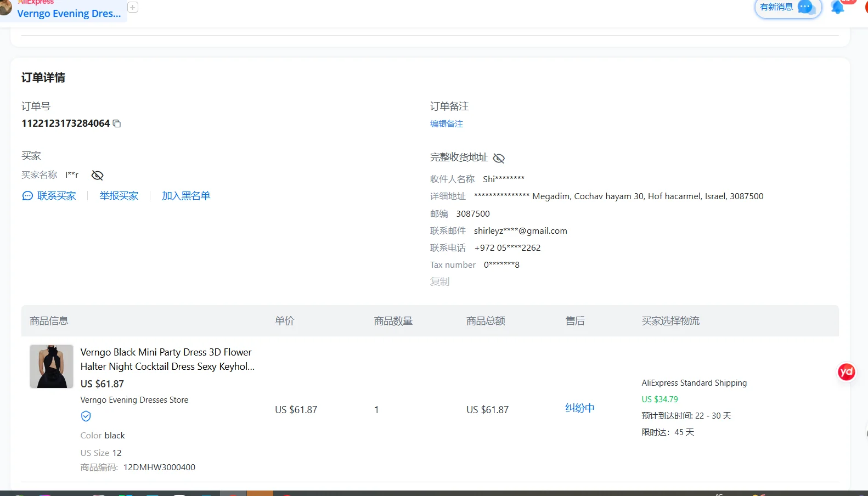Viewport: 868px width, 496px height.
Task: Click the 售后 column header
Action: tap(575, 321)
